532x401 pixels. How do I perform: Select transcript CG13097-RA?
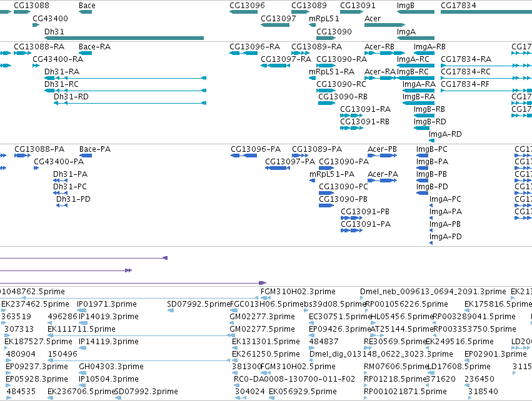pyautogui.click(x=275, y=66)
